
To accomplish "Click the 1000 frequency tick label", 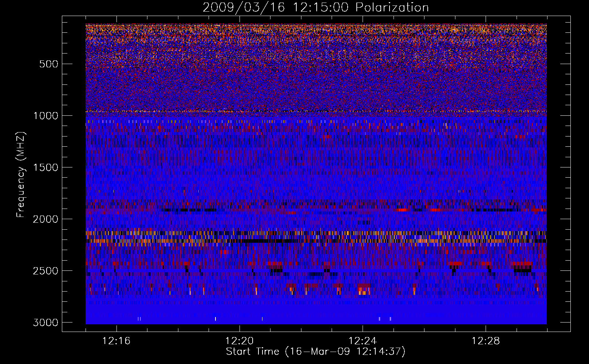I will point(46,116).
